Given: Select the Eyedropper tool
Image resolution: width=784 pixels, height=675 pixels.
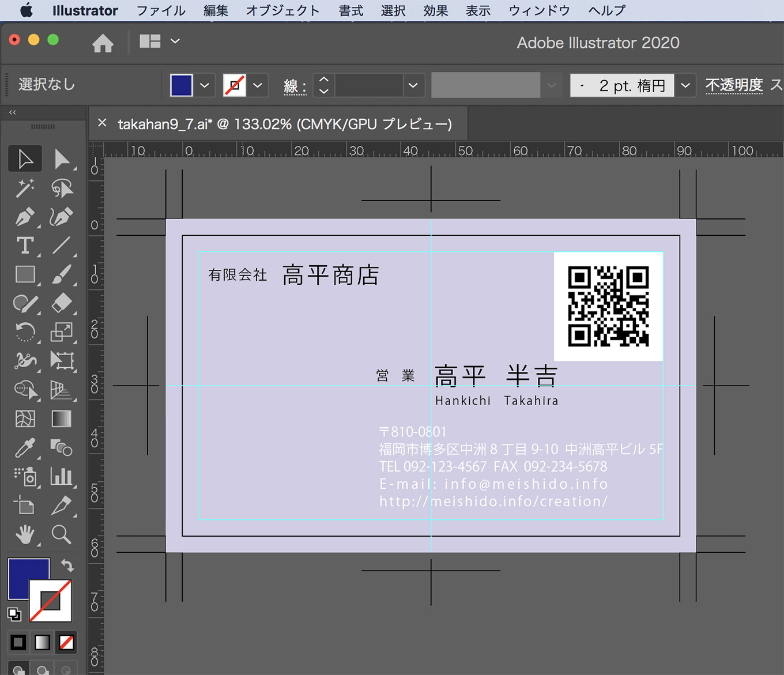Looking at the screenshot, I should 25,447.
